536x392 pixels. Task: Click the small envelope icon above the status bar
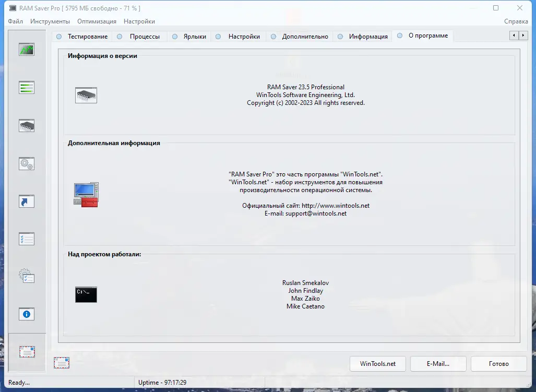(x=62, y=362)
